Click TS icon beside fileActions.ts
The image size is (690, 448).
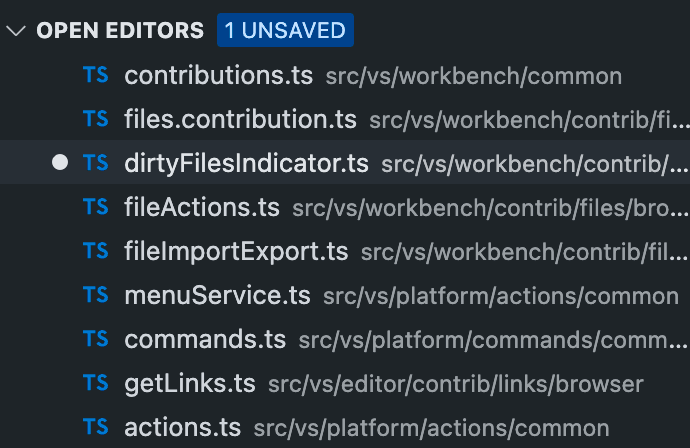(96, 207)
